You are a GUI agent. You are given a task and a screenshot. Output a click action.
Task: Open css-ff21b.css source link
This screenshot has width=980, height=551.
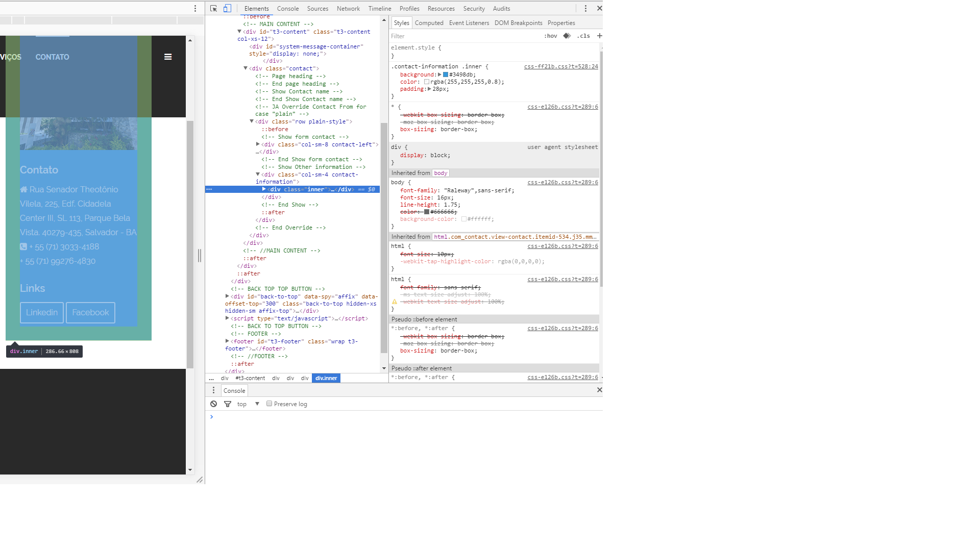560,66
